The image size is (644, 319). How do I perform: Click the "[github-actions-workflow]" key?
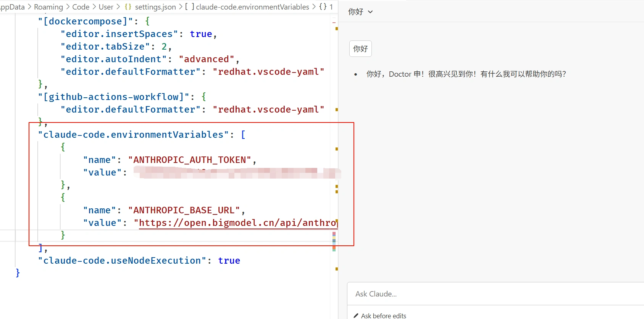tap(113, 97)
